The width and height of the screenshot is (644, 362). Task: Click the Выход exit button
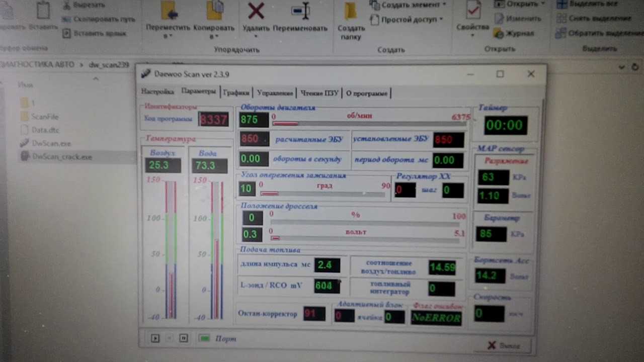[504, 345]
